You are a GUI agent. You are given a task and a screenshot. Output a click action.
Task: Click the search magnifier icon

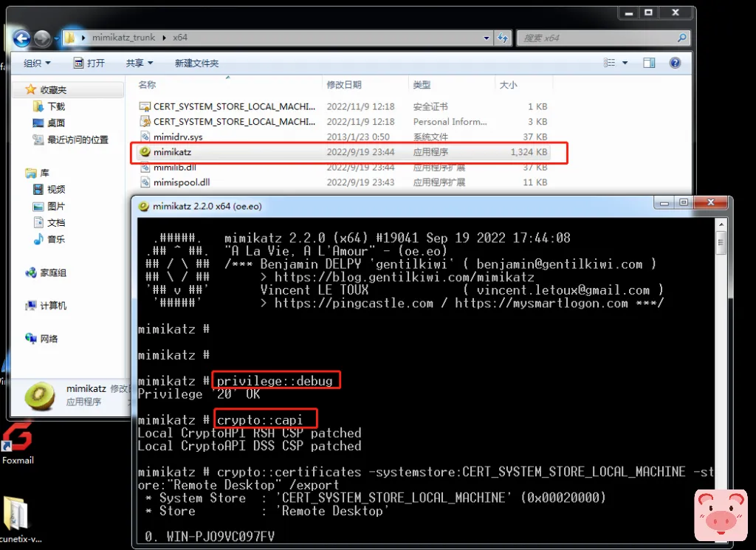point(681,38)
